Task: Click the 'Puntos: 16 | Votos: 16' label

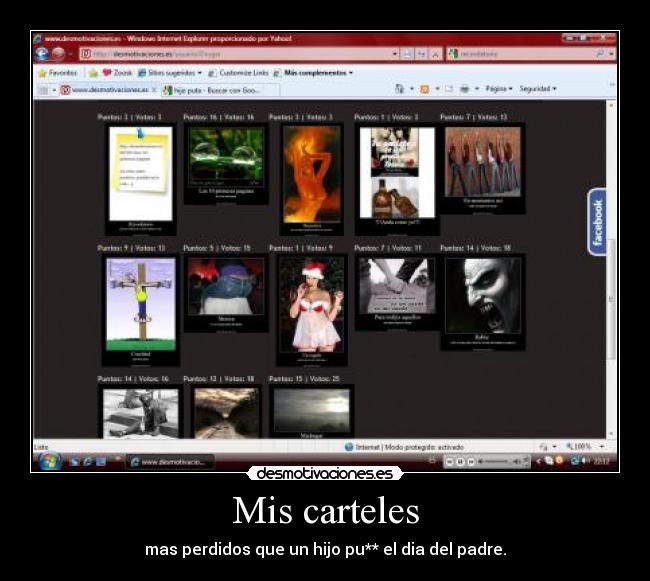Action: (x=218, y=117)
